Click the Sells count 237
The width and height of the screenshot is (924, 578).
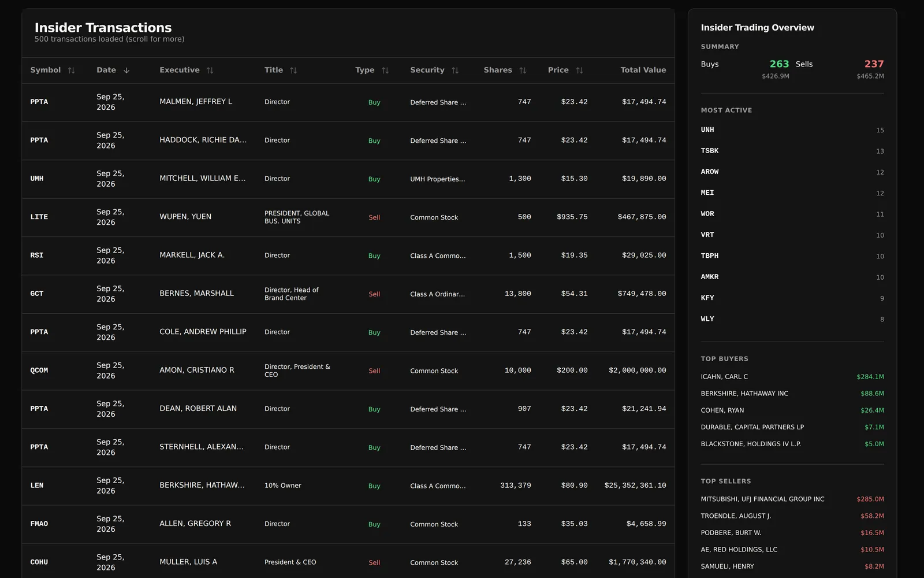pos(874,64)
